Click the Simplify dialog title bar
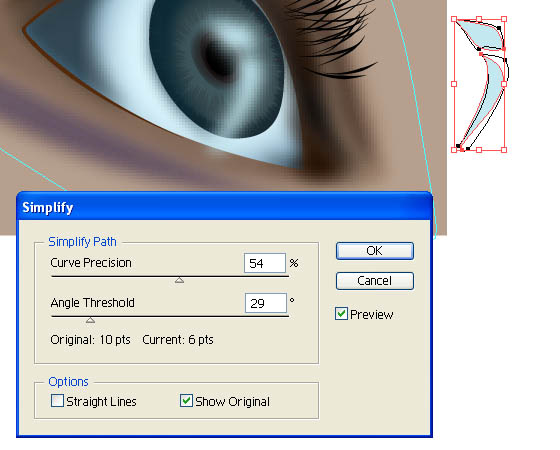The image size is (560, 450). point(224,207)
